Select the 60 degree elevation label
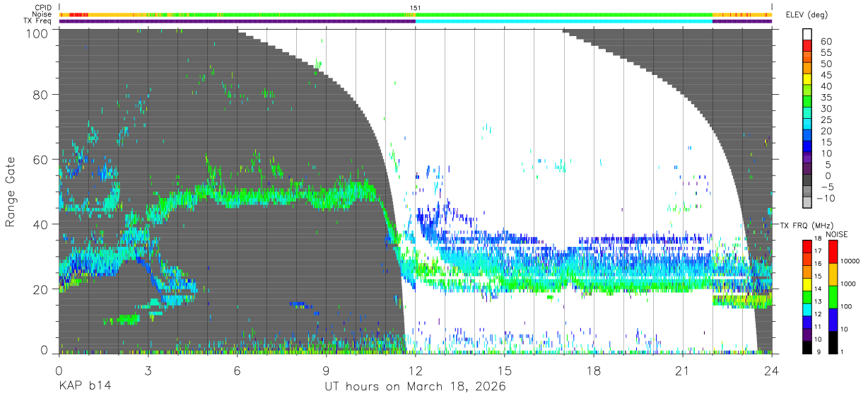This screenshot has width=868, height=401. pyautogui.click(x=826, y=42)
